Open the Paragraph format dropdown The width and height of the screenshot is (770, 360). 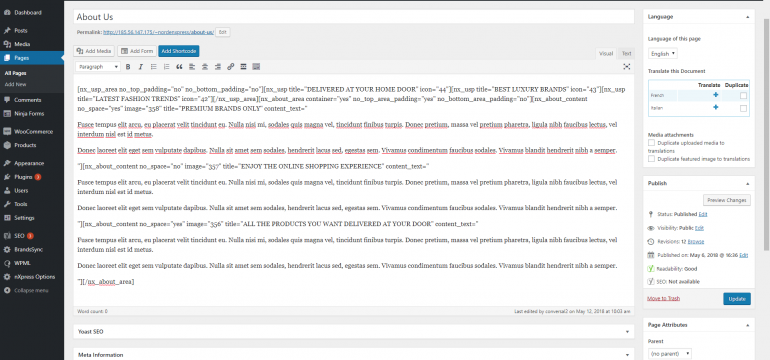[98, 67]
